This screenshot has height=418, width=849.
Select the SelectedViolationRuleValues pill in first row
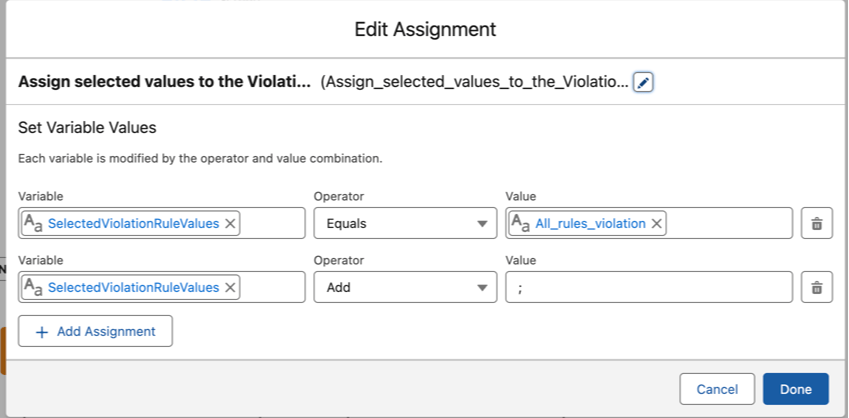(133, 224)
